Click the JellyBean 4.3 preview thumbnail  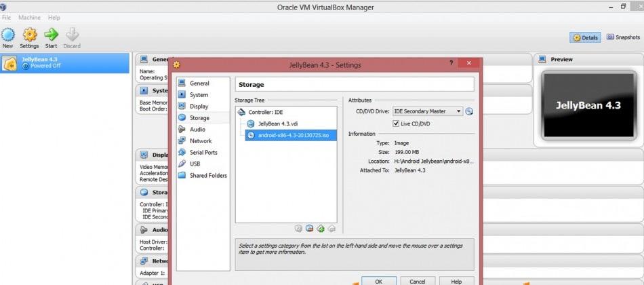(589, 105)
